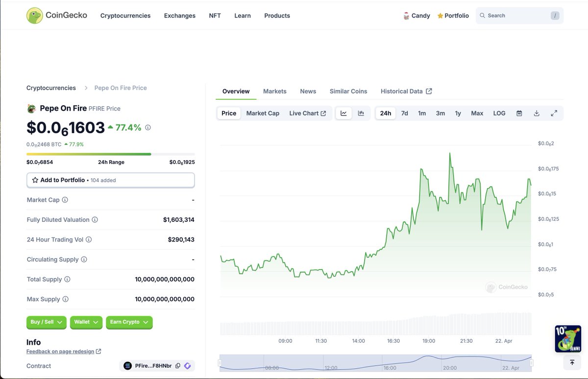Open Max Supply info icon

[x=65, y=299]
